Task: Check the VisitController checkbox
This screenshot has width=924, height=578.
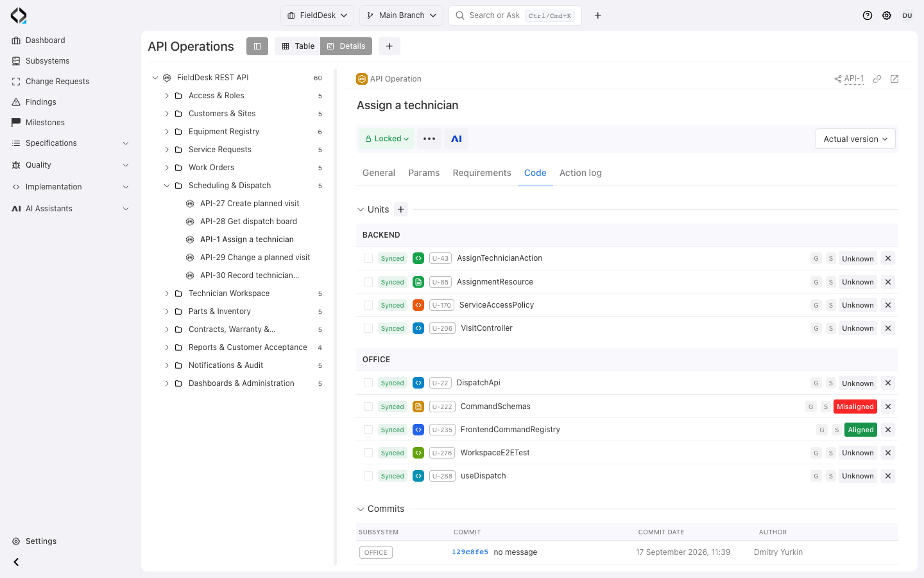Action: 368,328
